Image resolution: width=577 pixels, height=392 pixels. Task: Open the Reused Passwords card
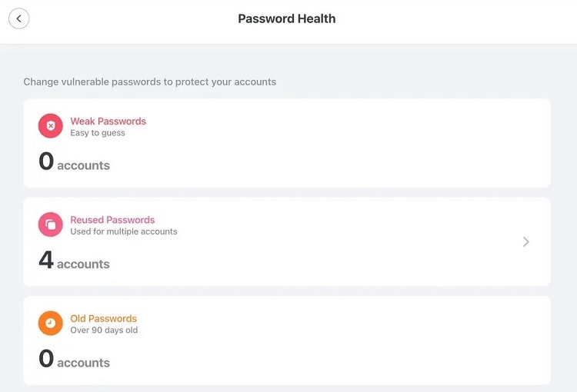tap(287, 241)
